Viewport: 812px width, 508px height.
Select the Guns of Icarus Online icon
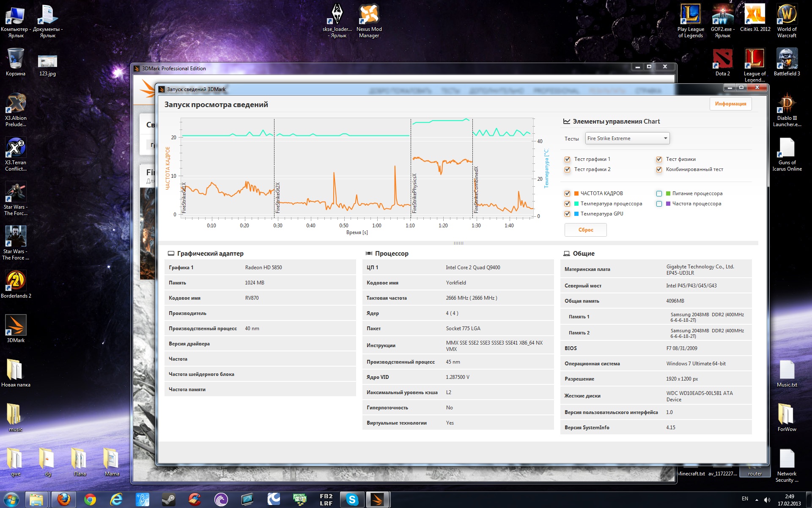[787, 155]
